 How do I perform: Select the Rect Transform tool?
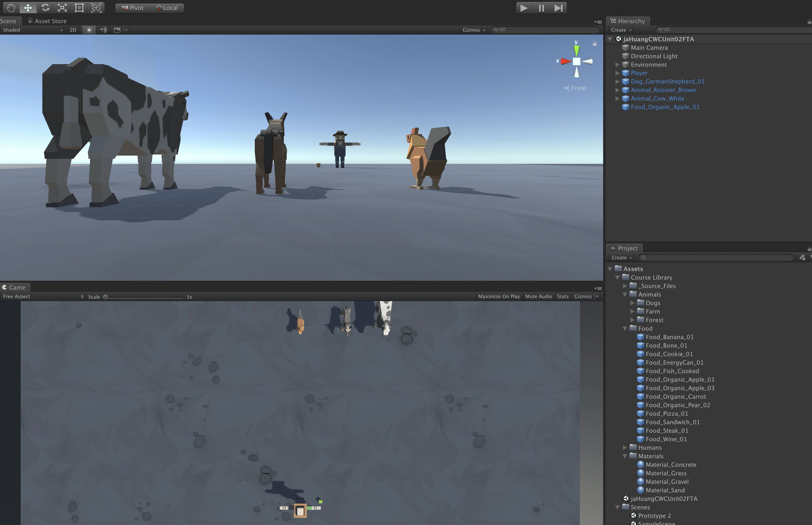79,8
